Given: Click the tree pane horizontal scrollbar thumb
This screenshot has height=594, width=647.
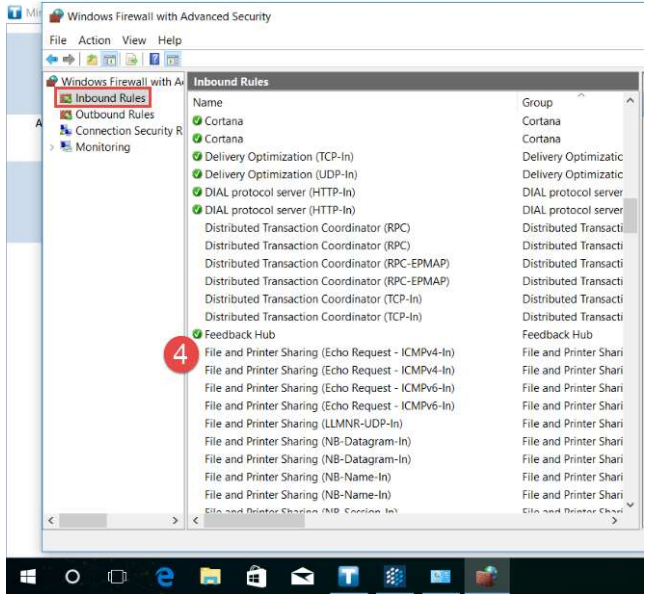Looking at the screenshot, I should pos(83,521).
